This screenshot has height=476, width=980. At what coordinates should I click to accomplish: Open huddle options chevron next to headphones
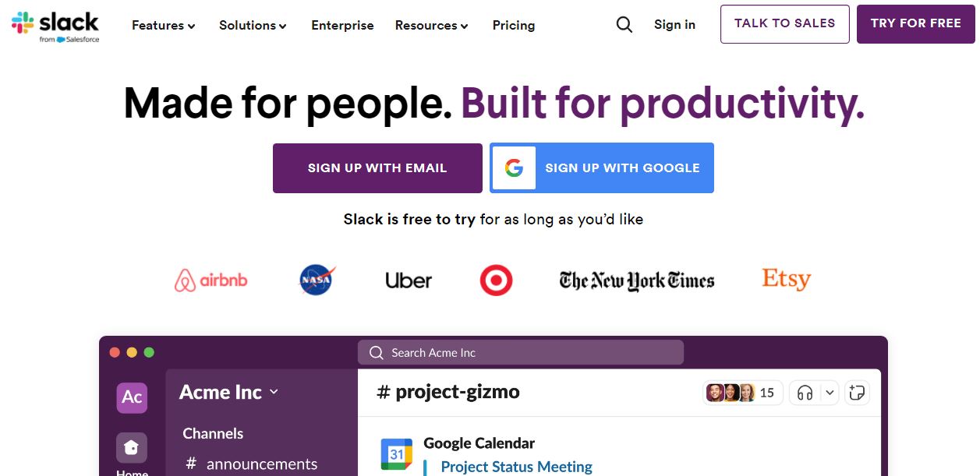click(830, 393)
